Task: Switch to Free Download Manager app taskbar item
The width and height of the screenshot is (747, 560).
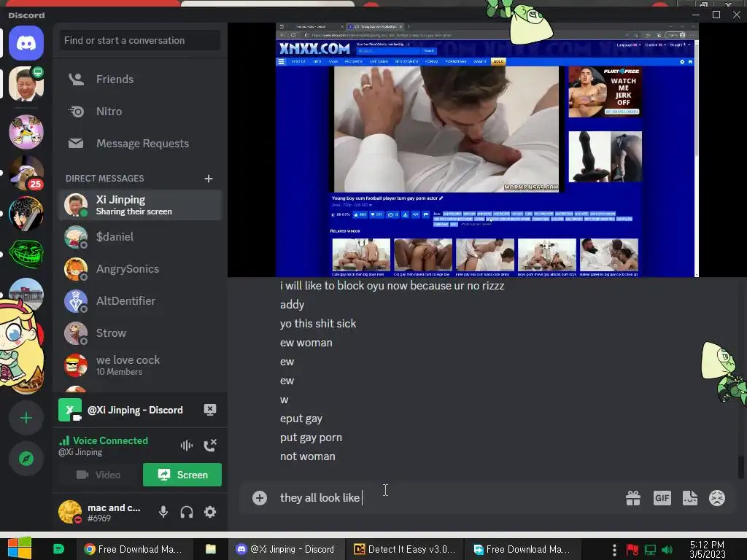Action: click(522, 549)
